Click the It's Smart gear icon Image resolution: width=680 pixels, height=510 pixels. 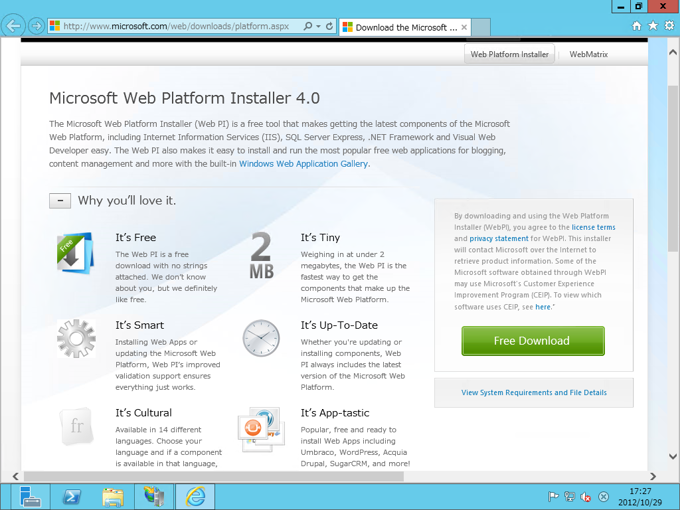tap(76, 338)
